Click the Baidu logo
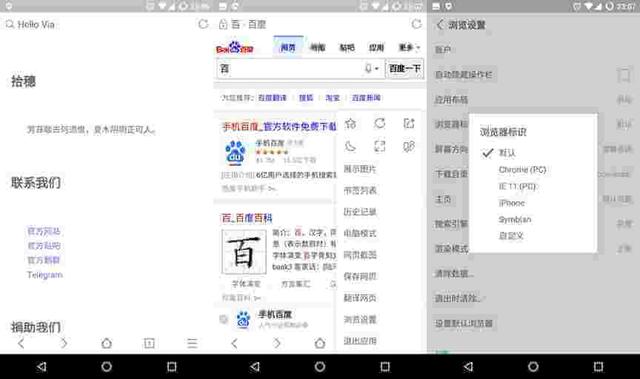 click(x=235, y=48)
